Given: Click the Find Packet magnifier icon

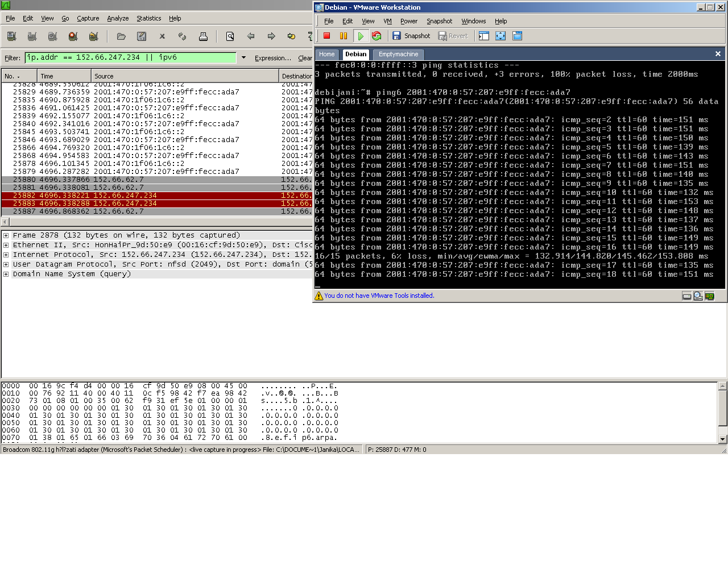Looking at the screenshot, I should (x=230, y=36).
